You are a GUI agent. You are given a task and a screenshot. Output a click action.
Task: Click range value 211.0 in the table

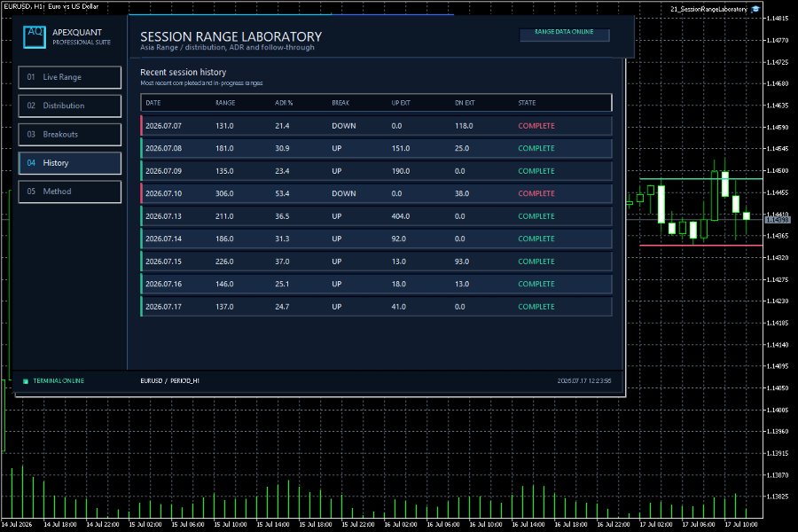point(224,216)
